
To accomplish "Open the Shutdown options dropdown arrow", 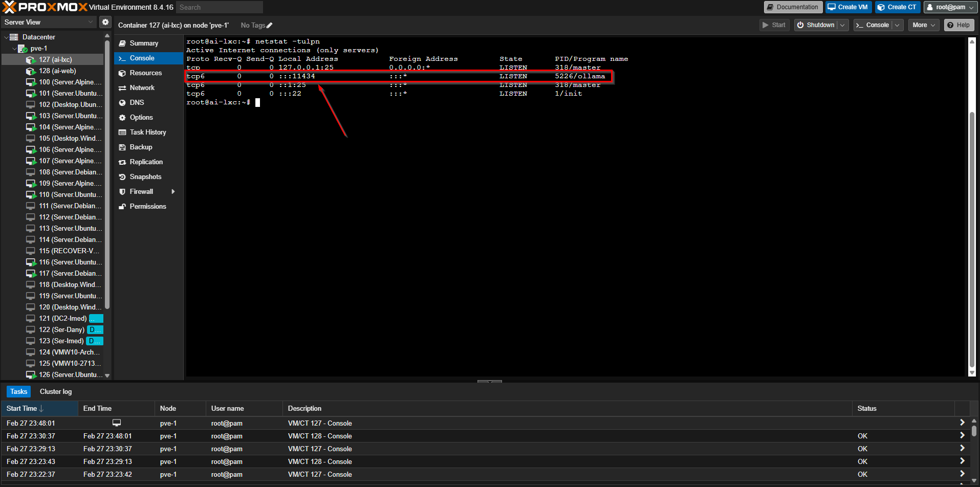I will click(x=842, y=25).
